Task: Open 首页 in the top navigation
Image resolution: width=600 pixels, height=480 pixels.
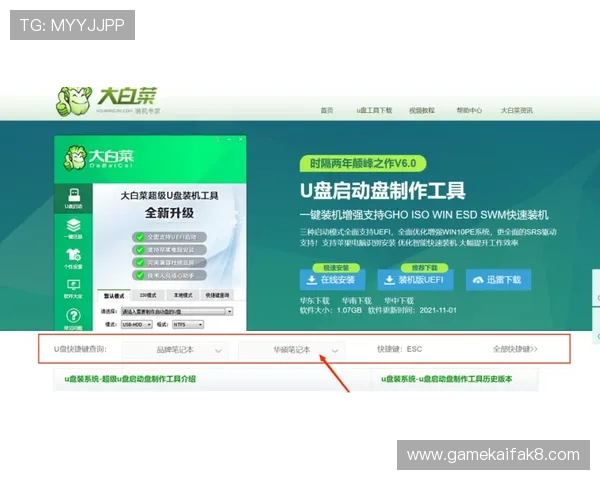Action: [x=327, y=110]
